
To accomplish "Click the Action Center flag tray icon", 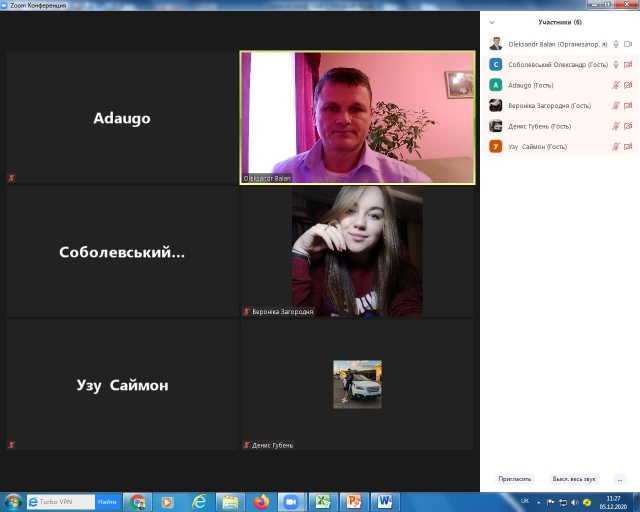I will coord(550,502).
